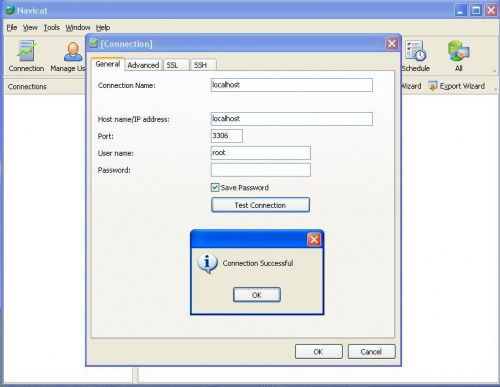Click the Connection Name field
Screen dimensions: 500x387
292,85
